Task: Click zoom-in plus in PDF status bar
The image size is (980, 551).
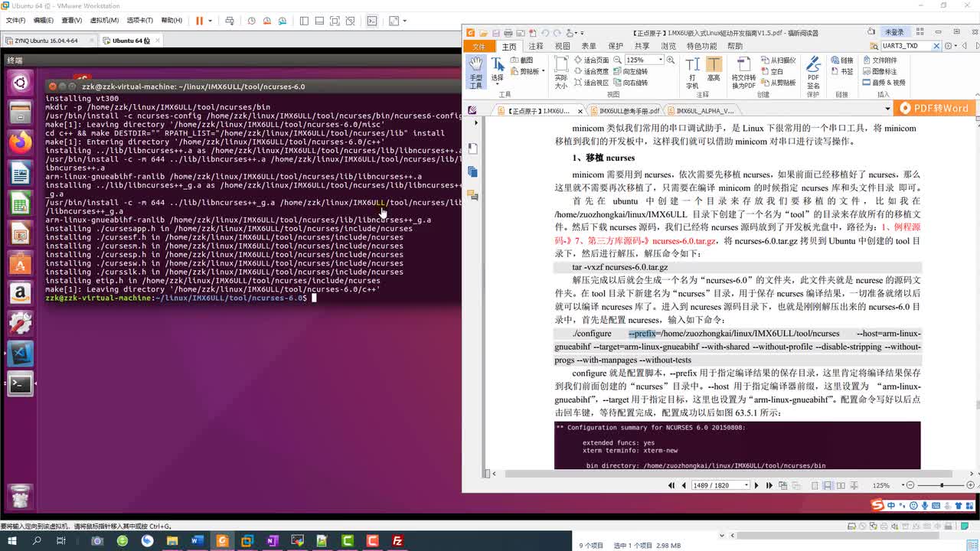Action: 970,485
